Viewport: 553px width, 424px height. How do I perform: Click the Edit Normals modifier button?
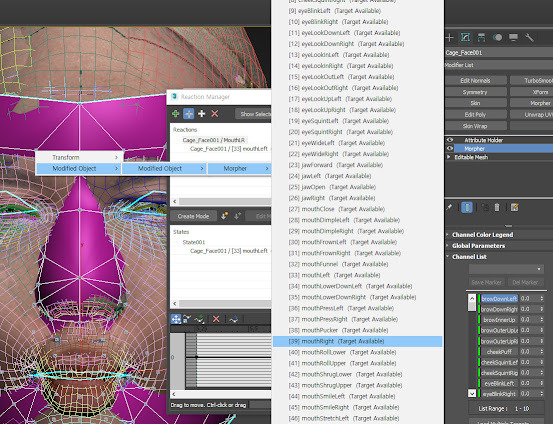pyautogui.click(x=475, y=80)
